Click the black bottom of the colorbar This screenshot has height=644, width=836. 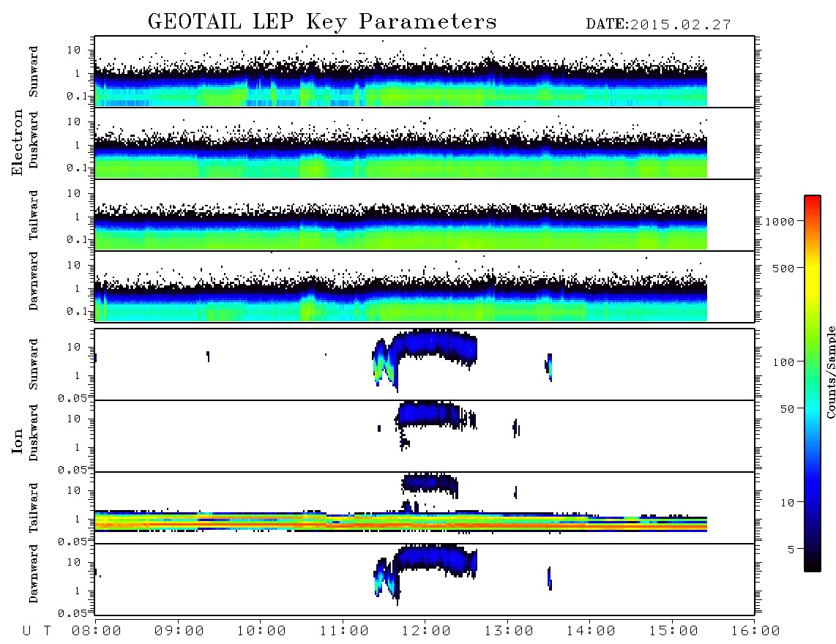[812, 564]
